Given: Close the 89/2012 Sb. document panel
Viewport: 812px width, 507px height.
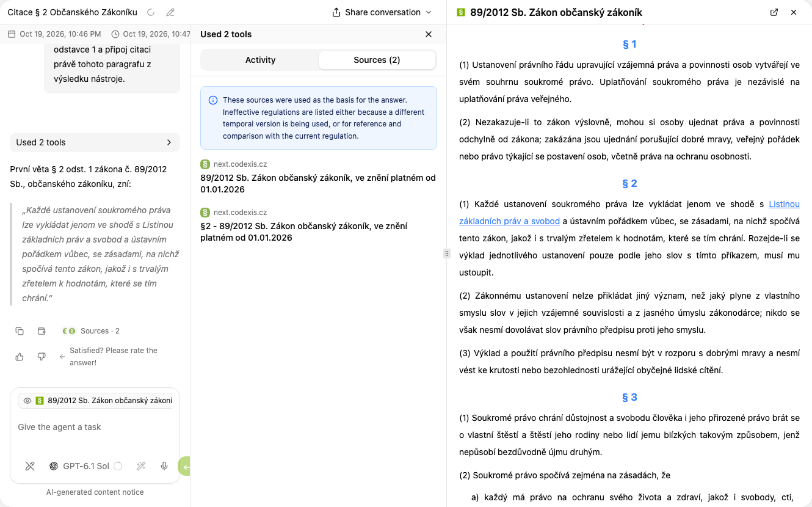Looking at the screenshot, I should (x=794, y=12).
